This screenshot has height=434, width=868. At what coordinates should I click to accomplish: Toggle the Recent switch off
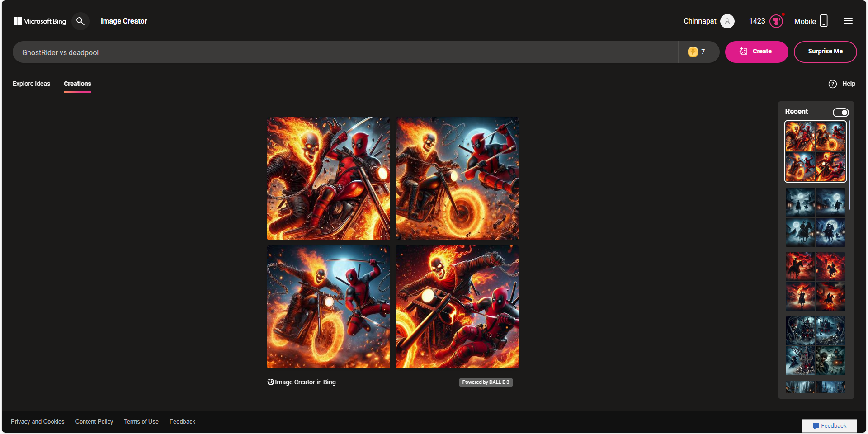coord(840,112)
